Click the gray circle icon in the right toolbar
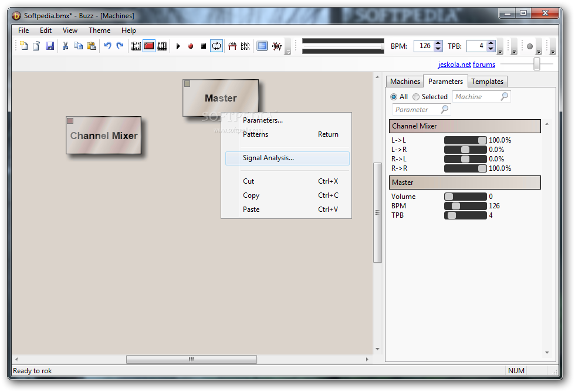The height and width of the screenshot is (392, 575). pos(529,46)
